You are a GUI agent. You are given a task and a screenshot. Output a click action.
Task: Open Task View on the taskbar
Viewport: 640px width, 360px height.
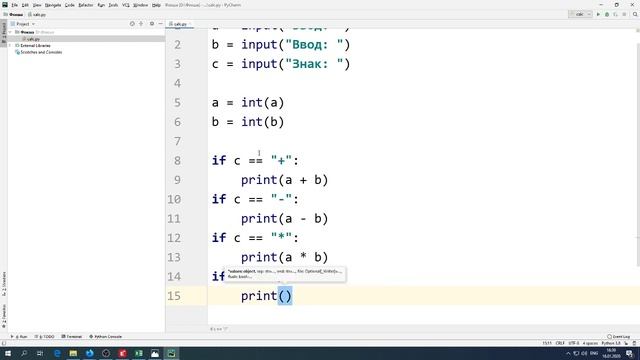point(40,353)
